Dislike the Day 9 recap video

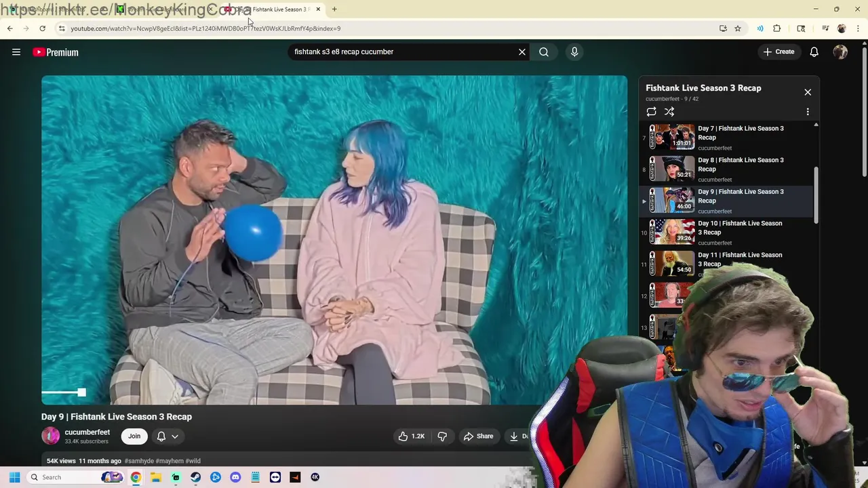click(x=442, y=436)
